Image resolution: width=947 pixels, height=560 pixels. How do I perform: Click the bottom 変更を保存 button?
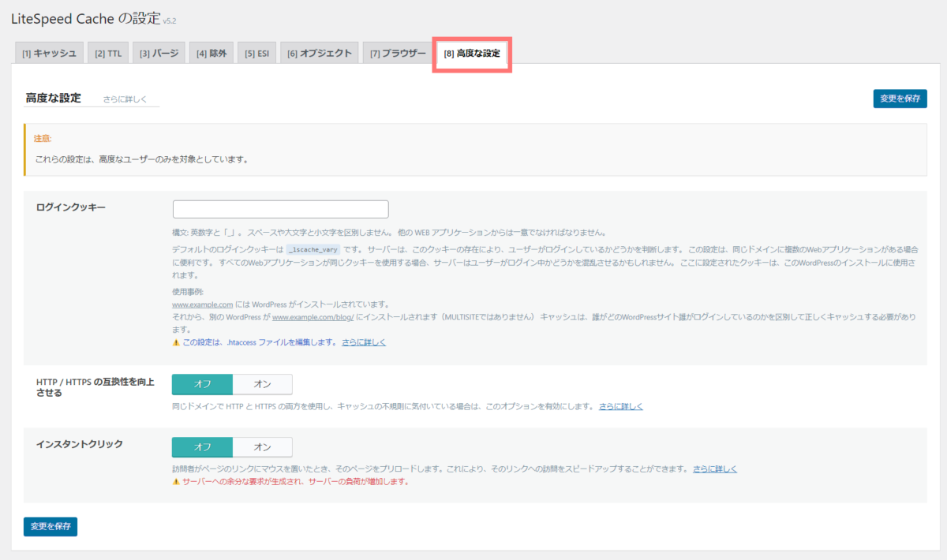(x=50, y=526)
